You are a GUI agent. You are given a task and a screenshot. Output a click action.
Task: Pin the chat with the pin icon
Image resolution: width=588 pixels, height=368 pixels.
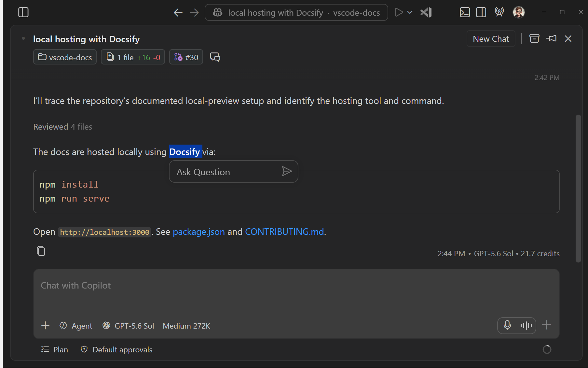click(551, 38)
